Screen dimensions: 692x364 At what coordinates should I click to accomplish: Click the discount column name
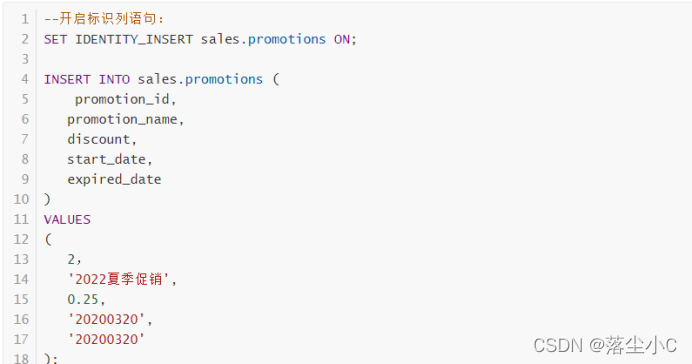tap(98, 139)
